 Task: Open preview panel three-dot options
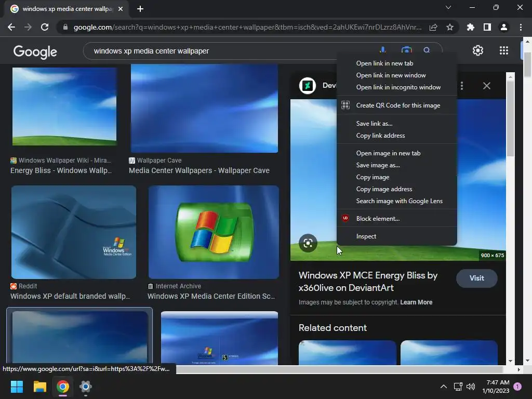coord(462,86)
